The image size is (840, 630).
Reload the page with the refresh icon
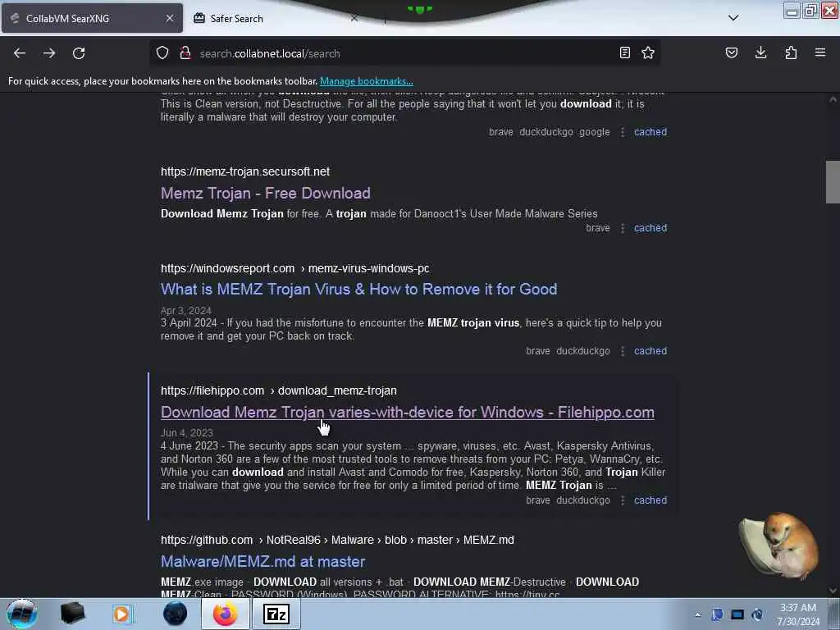79,53
